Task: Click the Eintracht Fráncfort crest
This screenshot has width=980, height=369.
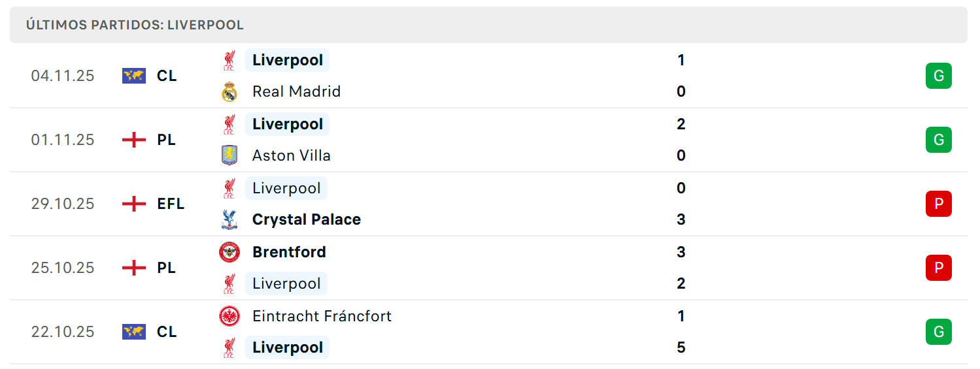Action: 229,316
